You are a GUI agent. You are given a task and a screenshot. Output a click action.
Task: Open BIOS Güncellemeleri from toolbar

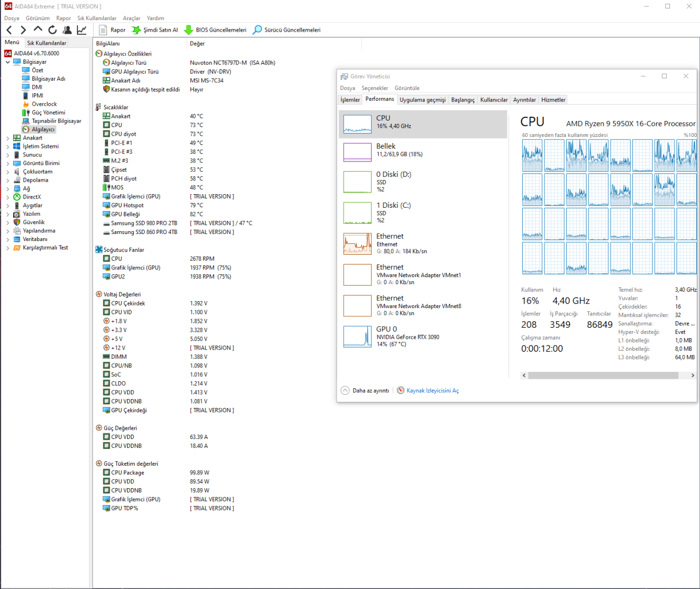click(x=216, y=30)
